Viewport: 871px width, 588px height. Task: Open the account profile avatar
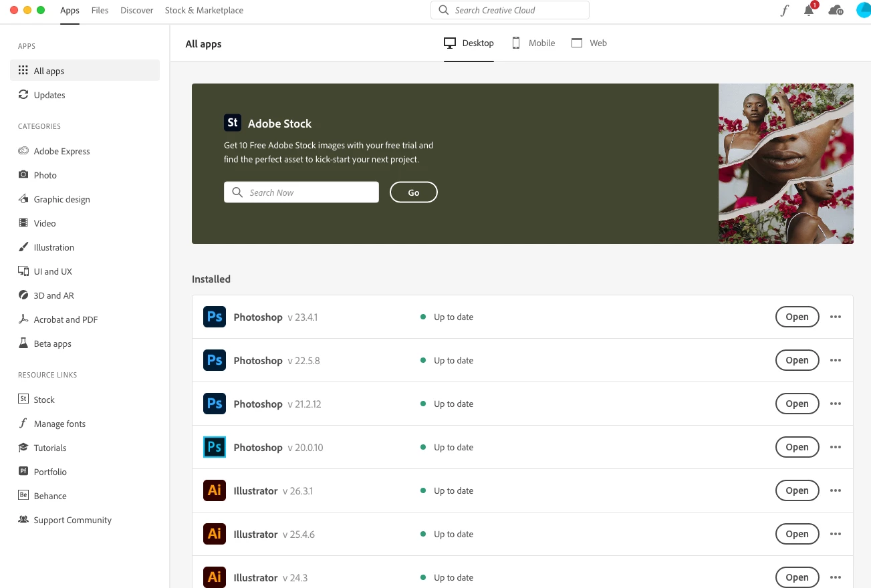864,10
